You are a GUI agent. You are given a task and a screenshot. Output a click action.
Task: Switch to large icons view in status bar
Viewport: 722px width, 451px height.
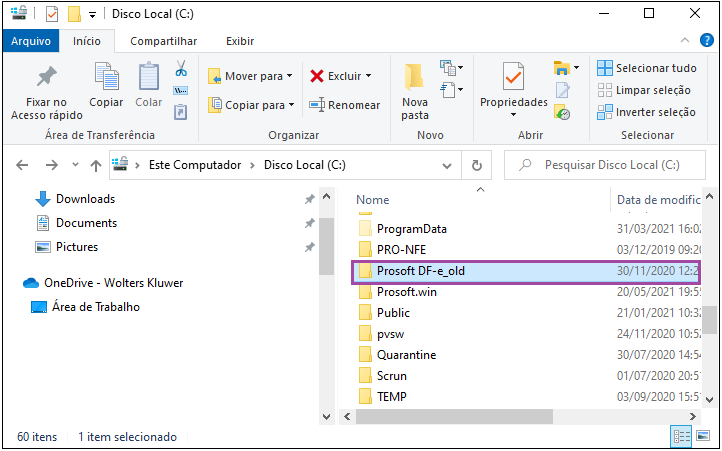pos(703,435)
